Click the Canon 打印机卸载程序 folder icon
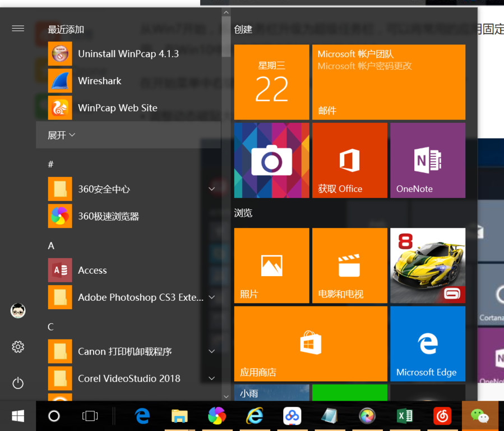Viewport: 504px width, 431px height. 60,351
